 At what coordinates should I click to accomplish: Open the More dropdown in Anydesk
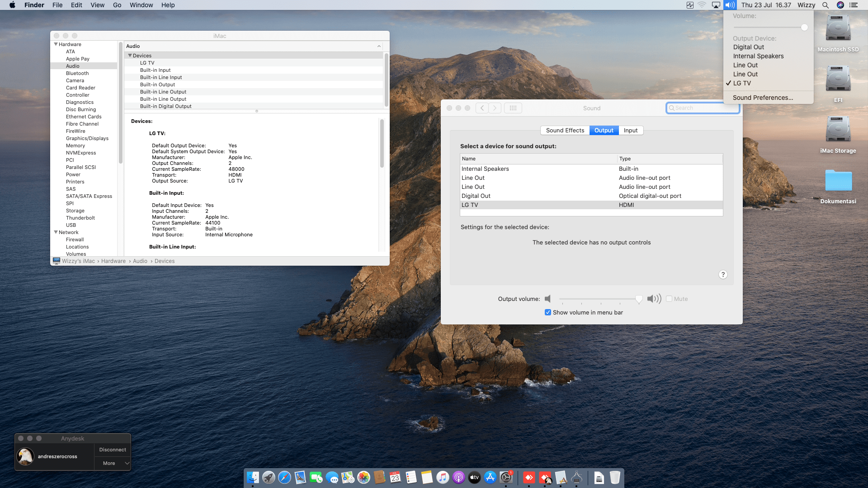pyautogui.click(x=113, y=463)
